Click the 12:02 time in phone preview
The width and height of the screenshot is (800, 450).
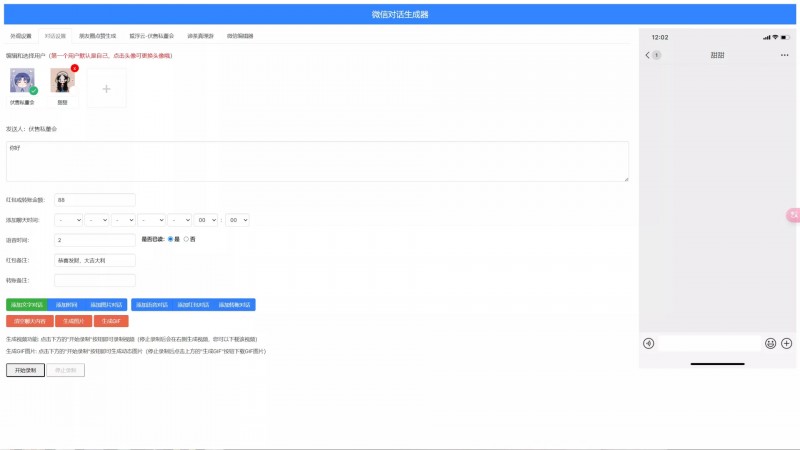[660, 37]
